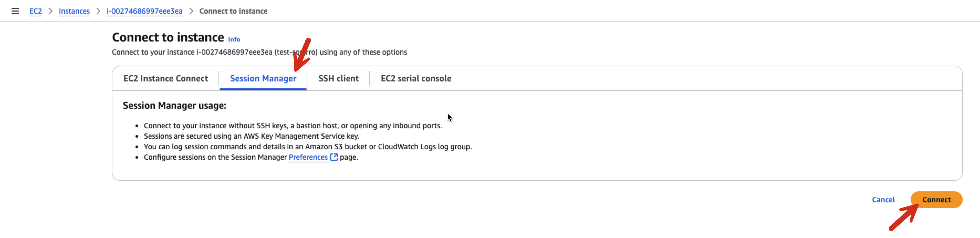Switch to the SSH client tab
This screenshot has width=980, height=238.
(x=338, y=79)
